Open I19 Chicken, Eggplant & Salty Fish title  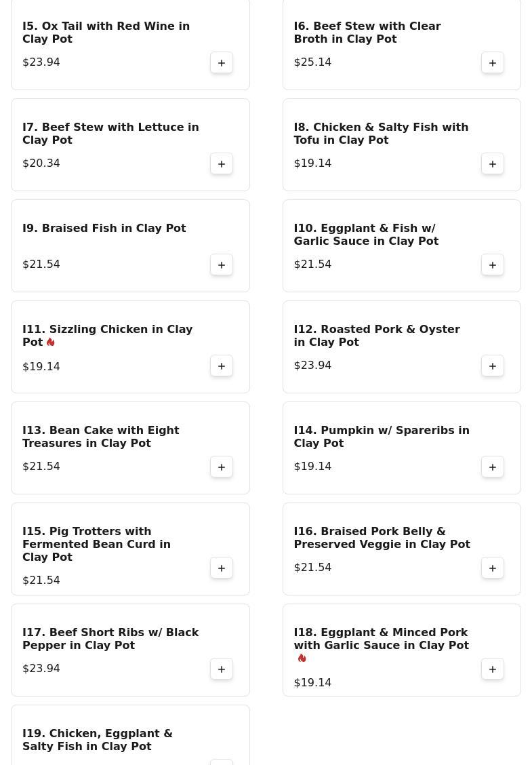coord(98,740)
